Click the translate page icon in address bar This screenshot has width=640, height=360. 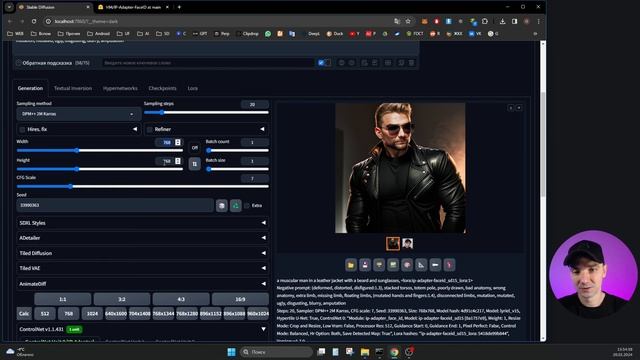(x=397, y=21)
